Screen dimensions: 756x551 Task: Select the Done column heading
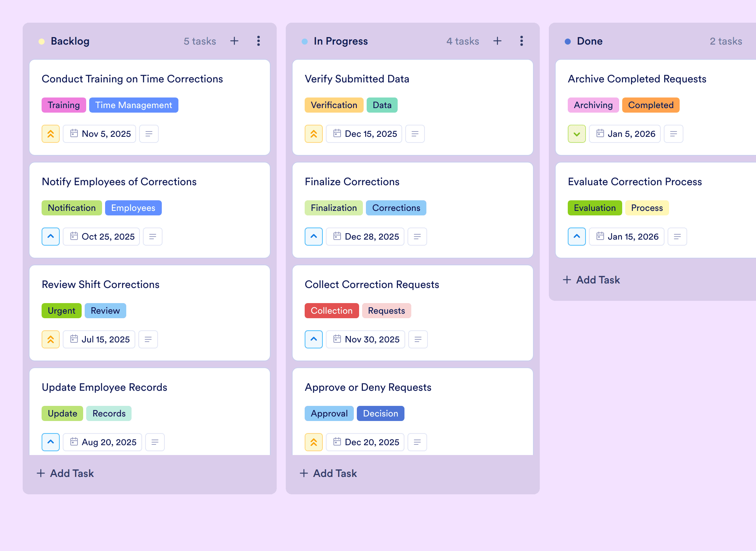pos(590,41)
